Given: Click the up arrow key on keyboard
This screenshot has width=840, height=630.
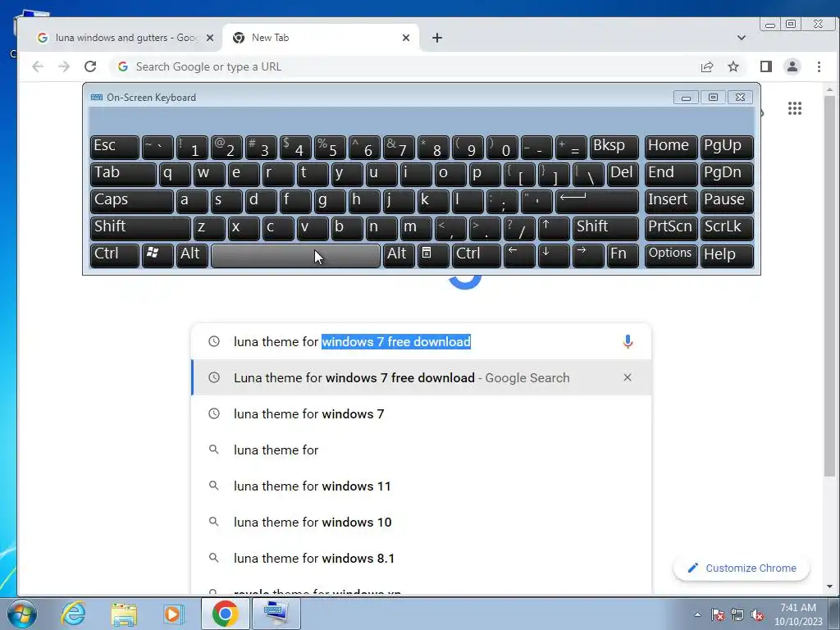Looking at the screenshot, I should pyautogui.click(x=554, y=228).
